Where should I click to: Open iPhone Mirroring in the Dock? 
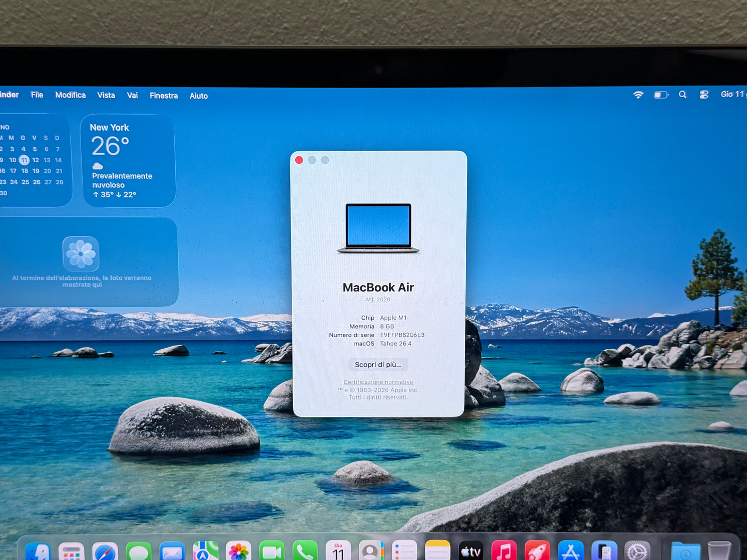pyautogui.click(x=604, y=551)
